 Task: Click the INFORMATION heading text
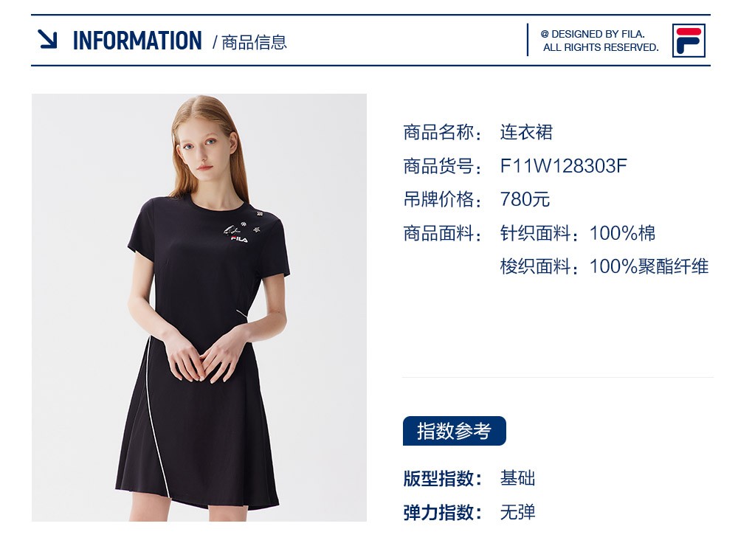point(137,41)
